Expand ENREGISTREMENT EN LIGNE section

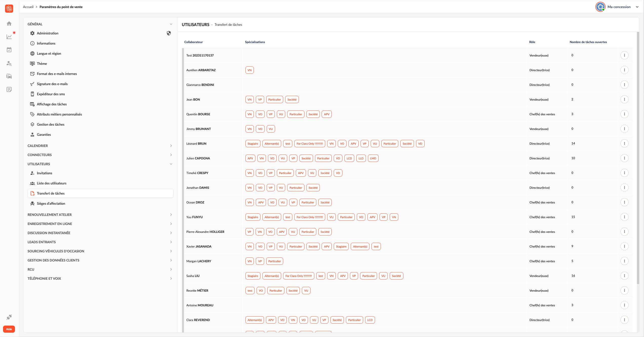point(171,224)
